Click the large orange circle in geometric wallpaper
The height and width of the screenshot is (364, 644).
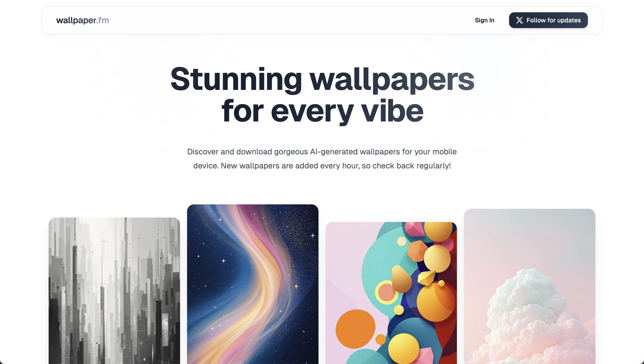355,329
